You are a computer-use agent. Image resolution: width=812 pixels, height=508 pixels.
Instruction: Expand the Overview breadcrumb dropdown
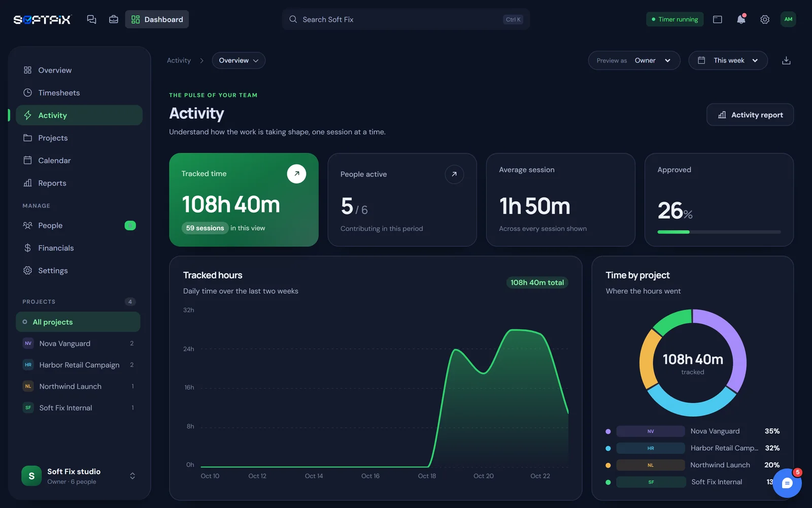tap(239, 60)
